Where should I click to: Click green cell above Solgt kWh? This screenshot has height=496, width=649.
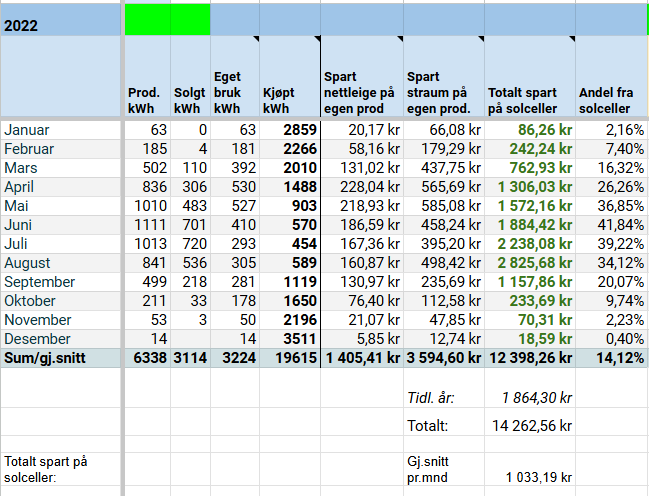tap(190, 19)
